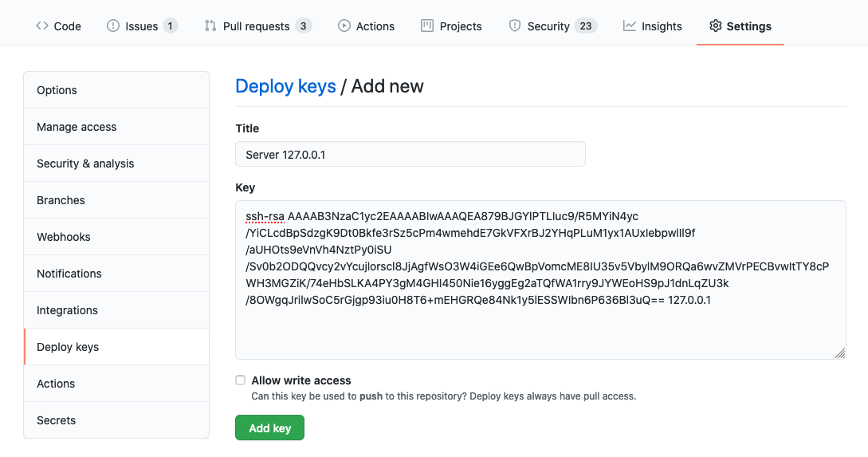Viewport: 868px width, 457px height.
Task: Grab the Key textarea resize handle
Action: pyautogui.click(x=840, y=353)
